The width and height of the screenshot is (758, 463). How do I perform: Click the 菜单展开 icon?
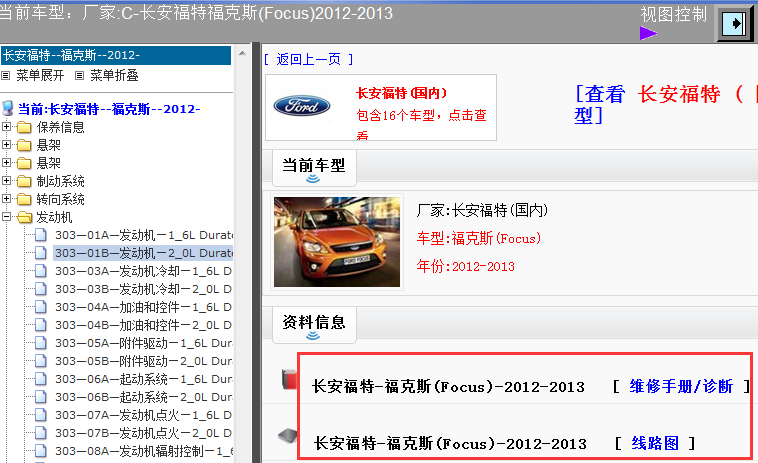(x=6, y=75)
